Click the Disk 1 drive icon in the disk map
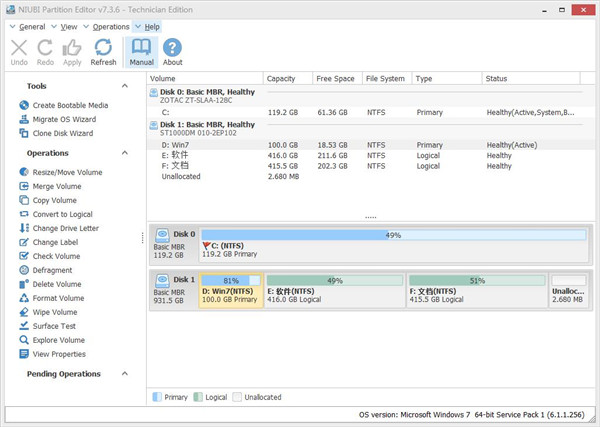The width and height of the screenshot is (600, 427). click(163, 280)
